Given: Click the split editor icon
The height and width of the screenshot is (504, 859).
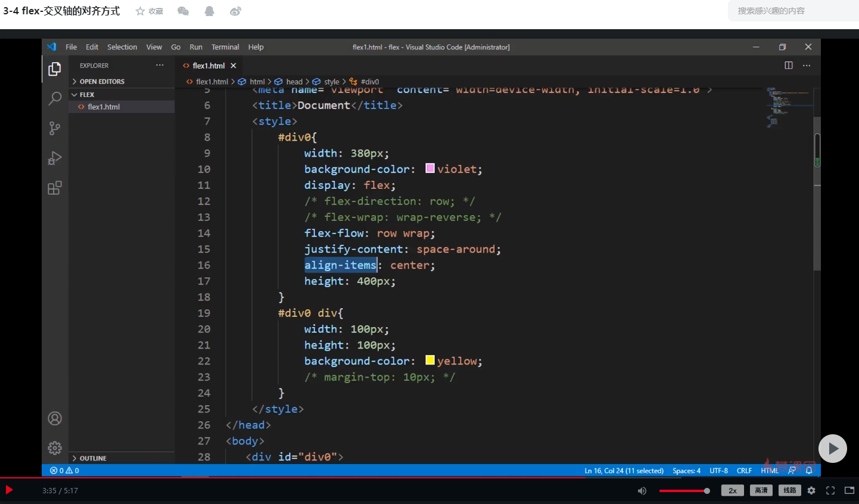Looking at the screenshot, I should 788,66.
